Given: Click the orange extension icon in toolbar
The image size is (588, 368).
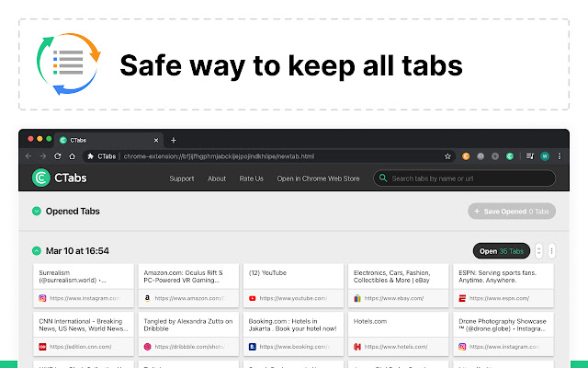Looking at the screenshot, I should click(x=466, y=156).
